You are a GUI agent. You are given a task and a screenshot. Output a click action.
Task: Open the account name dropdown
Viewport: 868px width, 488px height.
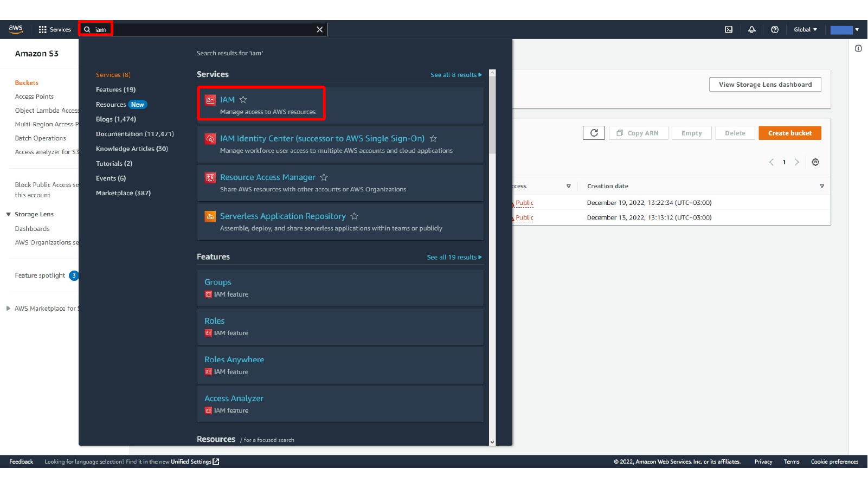tap(845, 30)
